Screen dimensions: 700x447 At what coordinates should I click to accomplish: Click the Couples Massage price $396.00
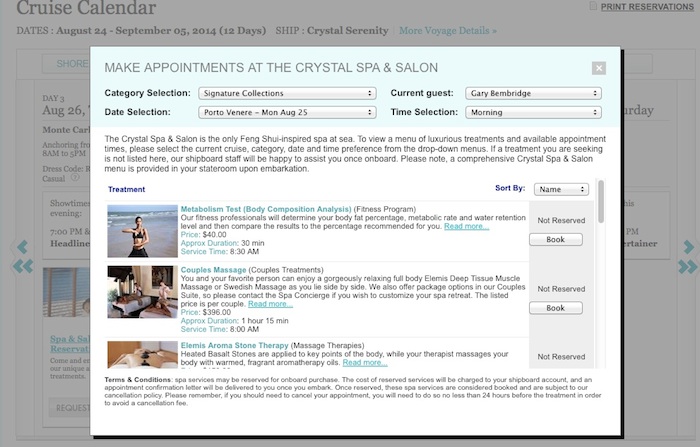pos(217,313)
